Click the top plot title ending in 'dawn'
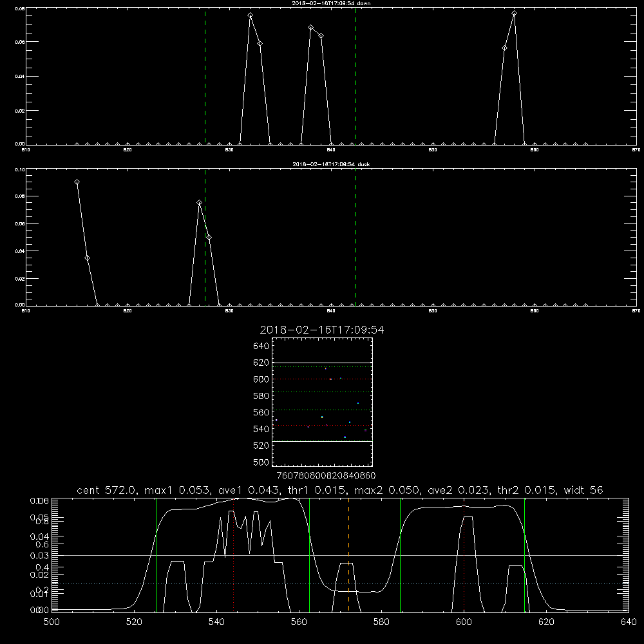 331,3
